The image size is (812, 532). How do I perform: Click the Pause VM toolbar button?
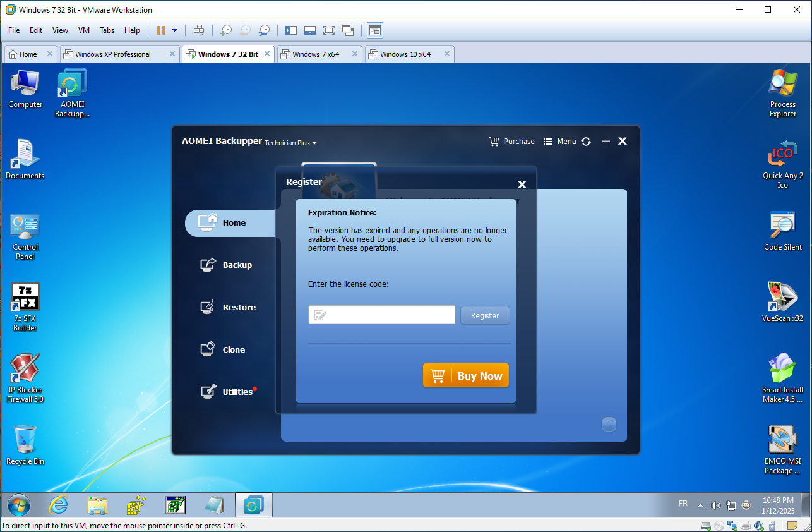161,30
